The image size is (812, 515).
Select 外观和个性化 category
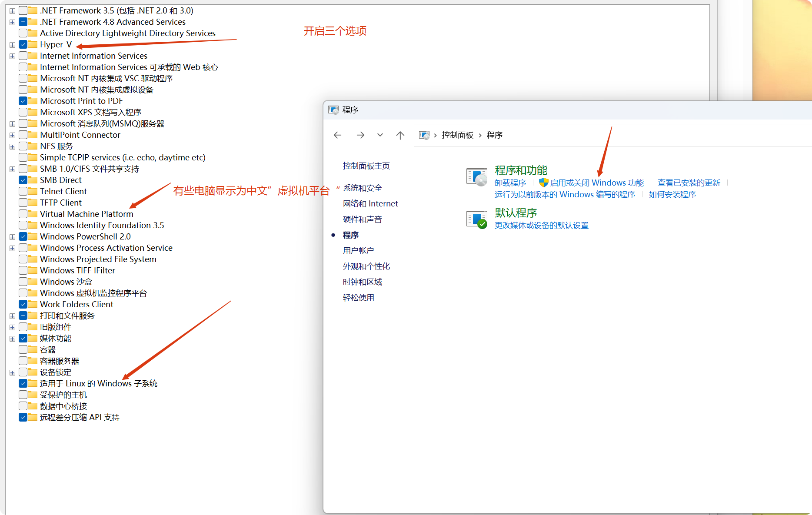[x=366, y=266]
